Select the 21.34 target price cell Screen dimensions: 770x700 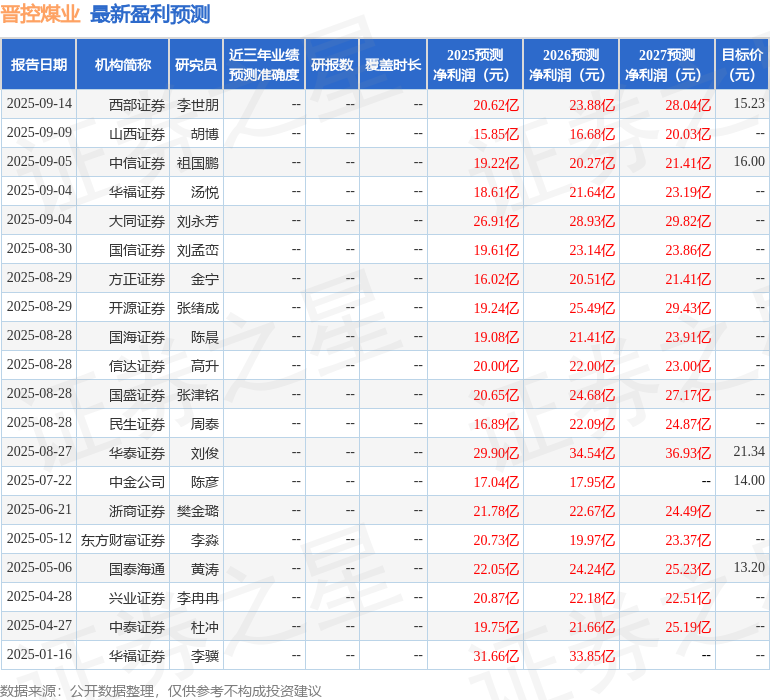pyautogui.click(x=748, y=453)
